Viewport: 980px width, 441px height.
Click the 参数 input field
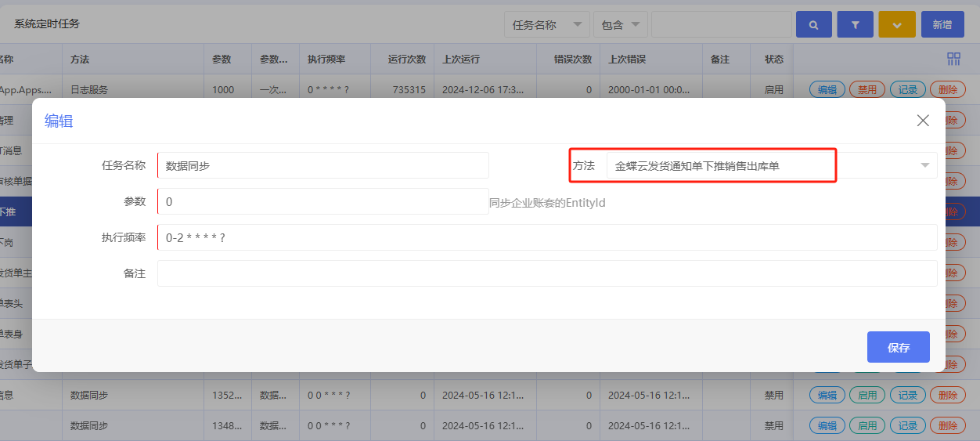(323, 202)
